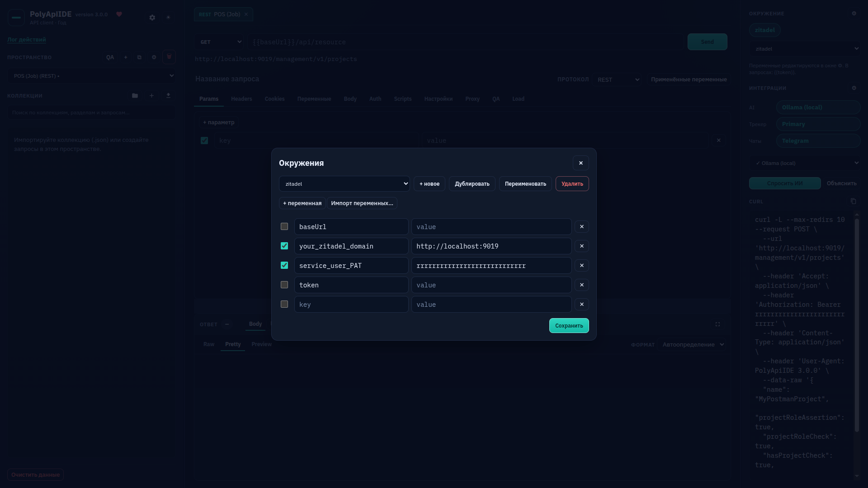Copy the cURL command
The image size is (868, 488).
(x=853, y=201)
